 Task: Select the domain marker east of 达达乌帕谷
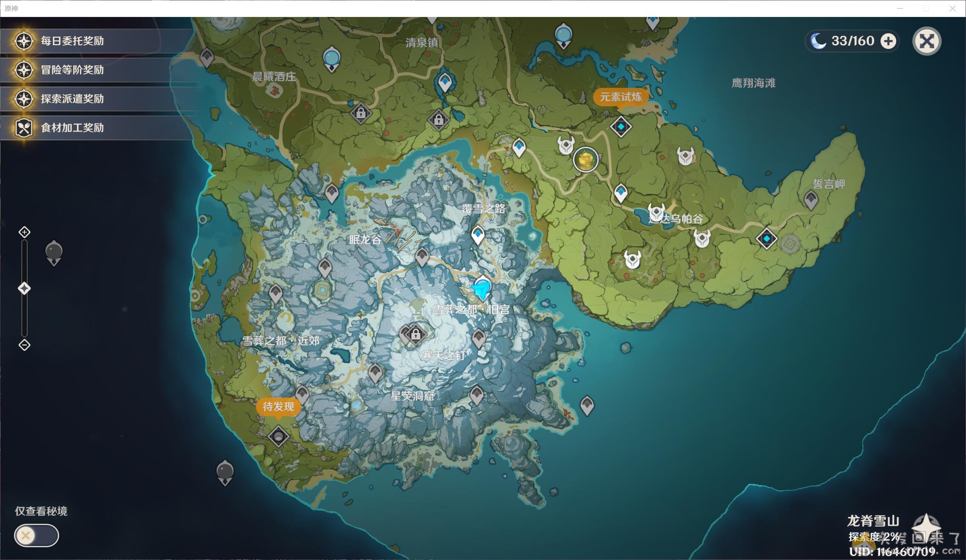[x=767, y=239]
